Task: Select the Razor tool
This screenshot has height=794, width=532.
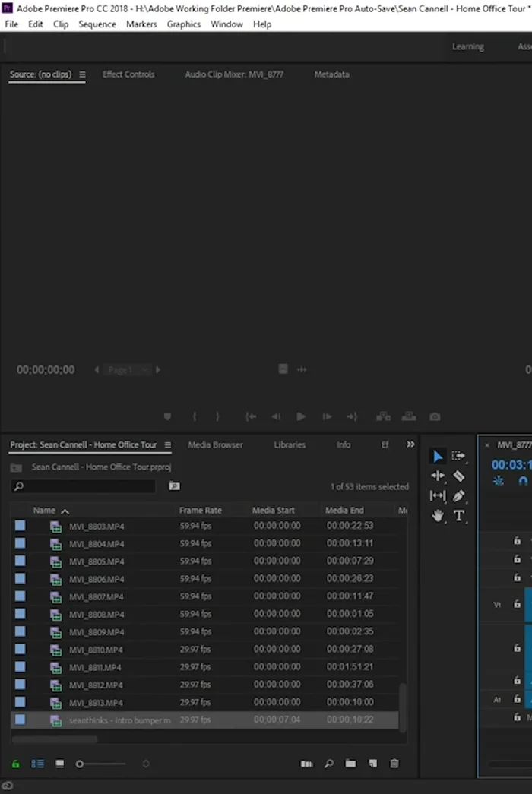Action: [458, 476]
